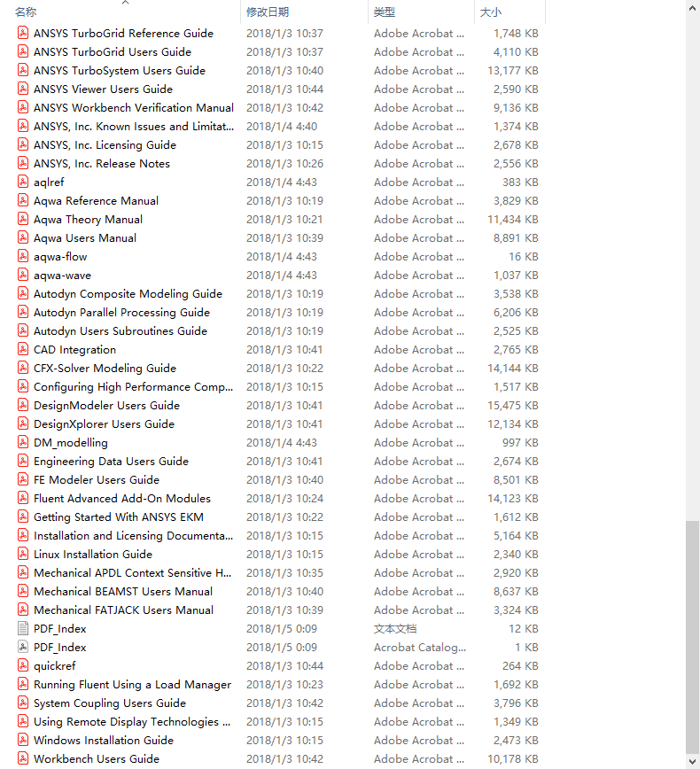Click PDF icon of Engineering Data Users Guide
Viewport: 700px width, 769px height.
pyautogui.click(x=23, y=461)
